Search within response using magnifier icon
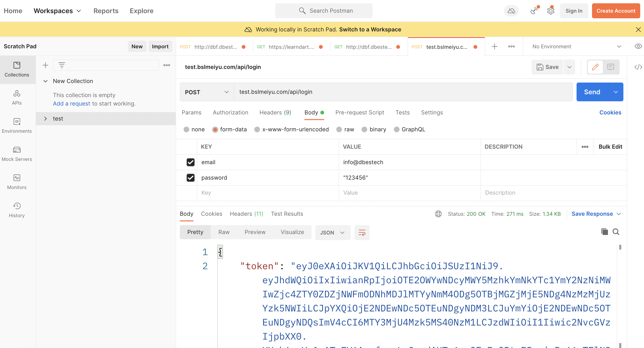The width and height of the screenshot is (644, 348). pos(616,232)
